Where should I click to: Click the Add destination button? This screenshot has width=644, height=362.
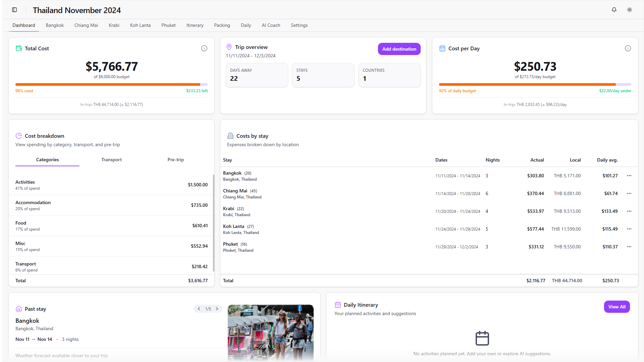399,49
